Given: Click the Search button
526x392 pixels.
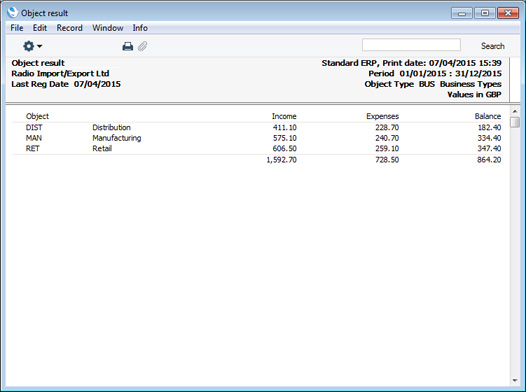Looking at the screenshot, I should (x=492, y=46).
